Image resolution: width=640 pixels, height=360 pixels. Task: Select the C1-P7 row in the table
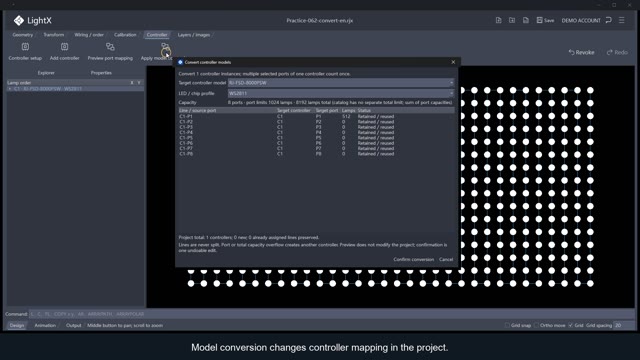click(316, 149)
